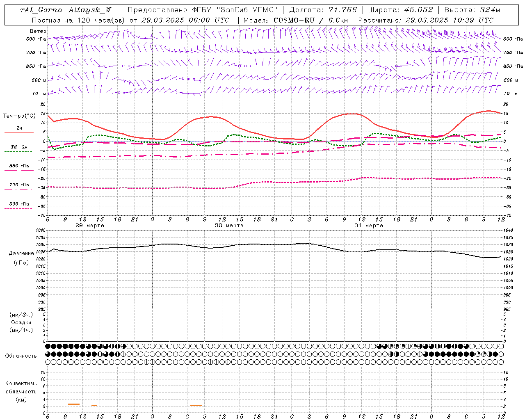The image size is (525, 420).
Task: Select the Прогноз на 120 часа(ов) text
Action: coord(78,20)
